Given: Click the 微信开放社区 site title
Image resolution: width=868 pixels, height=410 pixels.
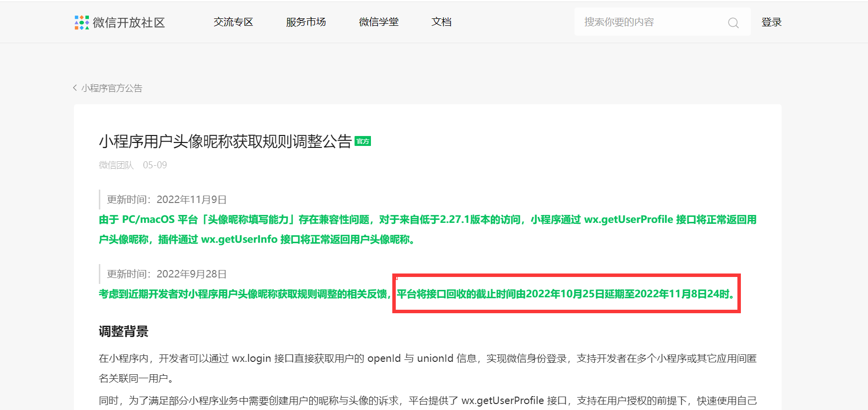Looking at the screenshot, I should tap(129, 22).
